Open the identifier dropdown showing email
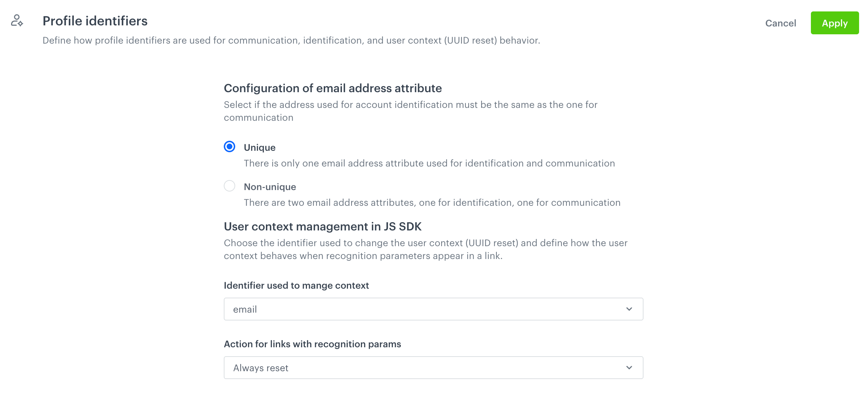Screen dimensions: 868x403 pyautogui.click(x=433, y=309)
